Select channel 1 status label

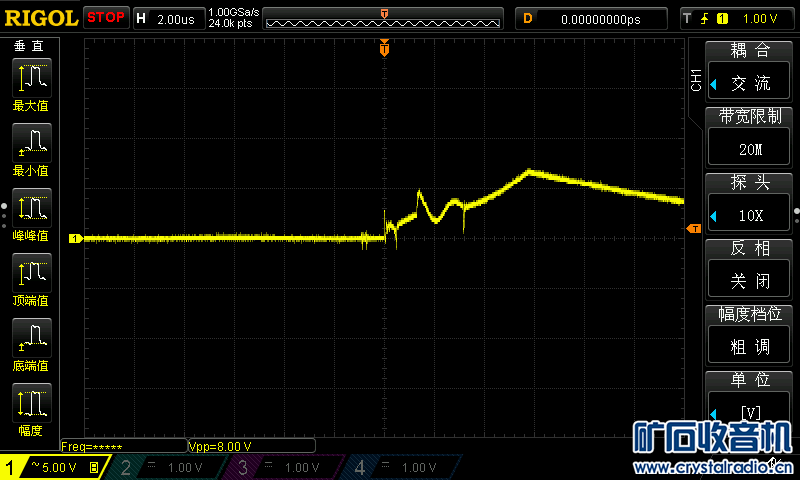click(x=10, y=468)
